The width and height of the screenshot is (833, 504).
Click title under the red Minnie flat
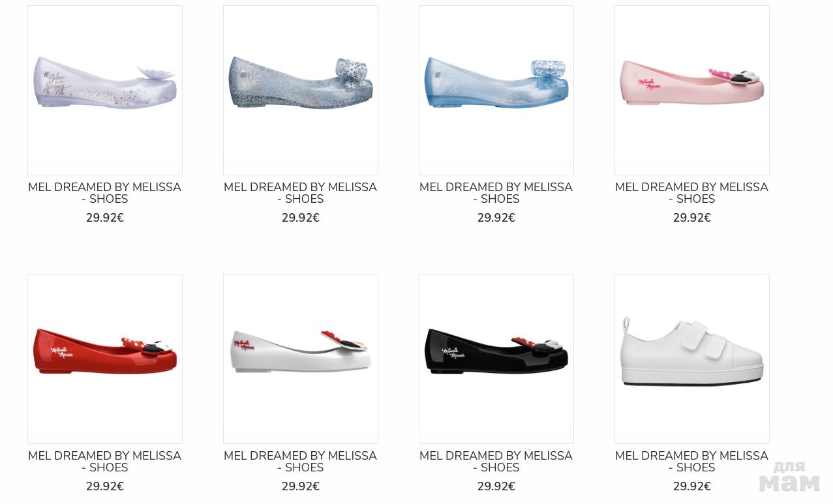pyautogui.click(x=105, y=462)
